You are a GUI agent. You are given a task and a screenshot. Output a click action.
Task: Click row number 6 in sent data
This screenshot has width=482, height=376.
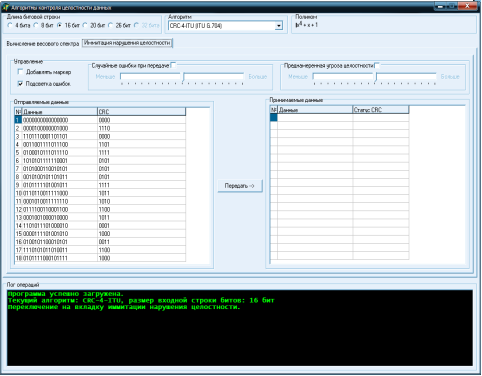tap(18, 161)
